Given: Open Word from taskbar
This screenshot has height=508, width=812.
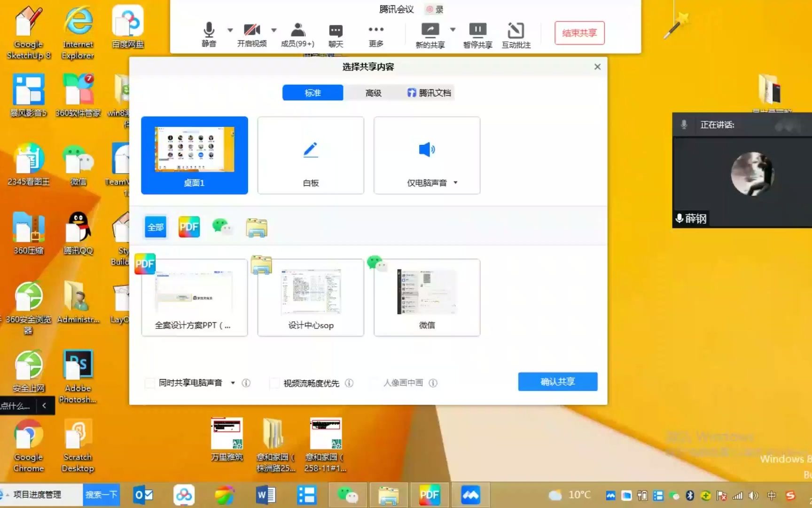Looking at the screenshot, I should pyautogui.click(x=266, y=495).
